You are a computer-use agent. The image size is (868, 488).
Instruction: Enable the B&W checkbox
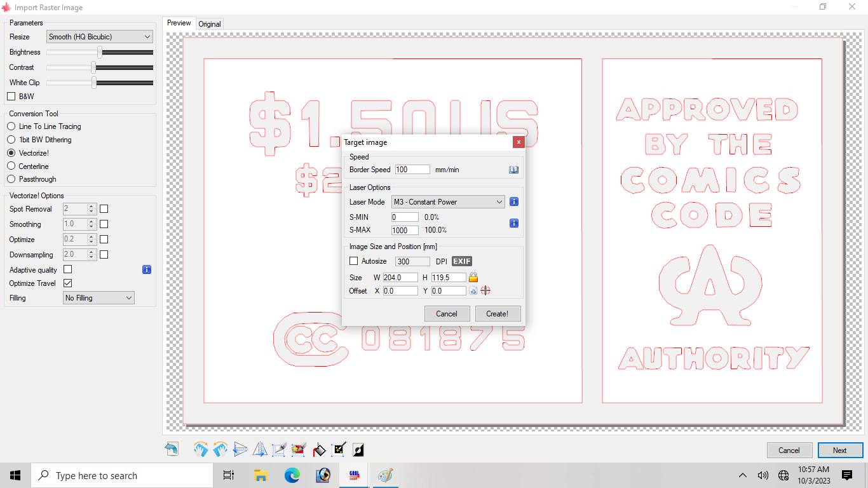click(11, 97)
